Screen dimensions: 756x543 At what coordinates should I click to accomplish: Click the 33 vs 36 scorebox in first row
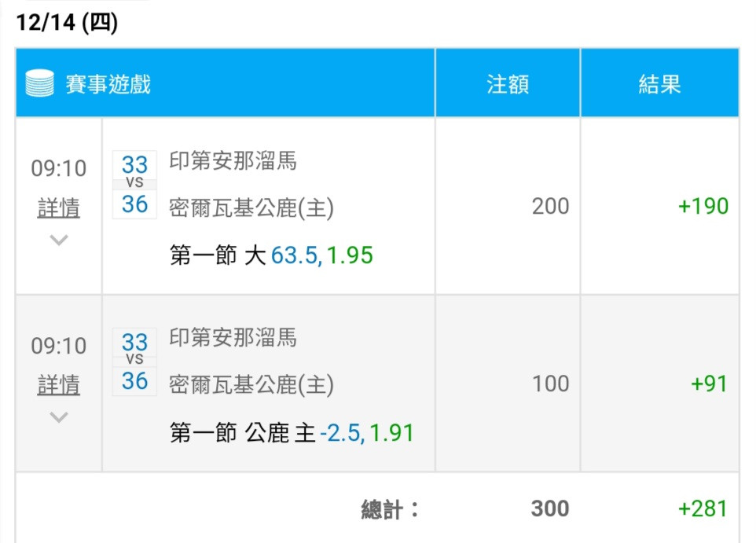coord(134,185)
